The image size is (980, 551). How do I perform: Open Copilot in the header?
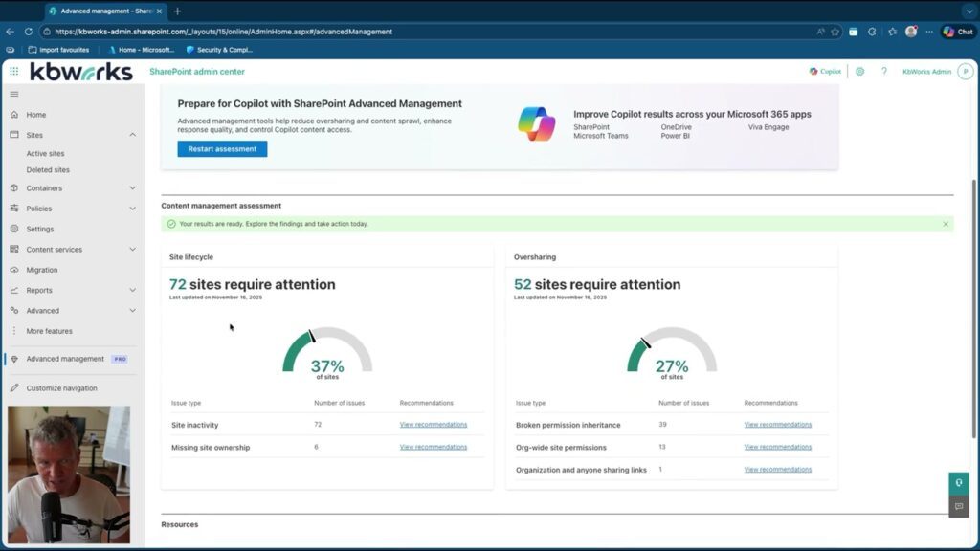click(825, 72)
